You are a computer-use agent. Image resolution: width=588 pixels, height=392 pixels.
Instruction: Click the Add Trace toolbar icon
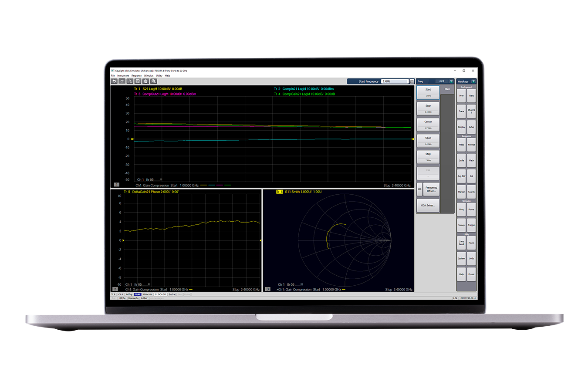pos(130,81)
